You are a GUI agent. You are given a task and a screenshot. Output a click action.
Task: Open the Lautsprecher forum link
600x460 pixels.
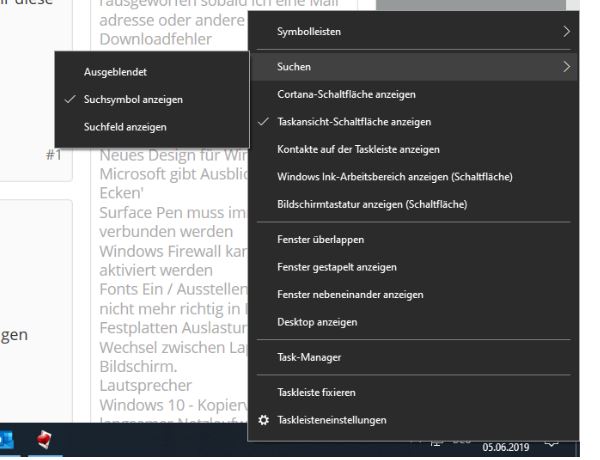[145, 385]
